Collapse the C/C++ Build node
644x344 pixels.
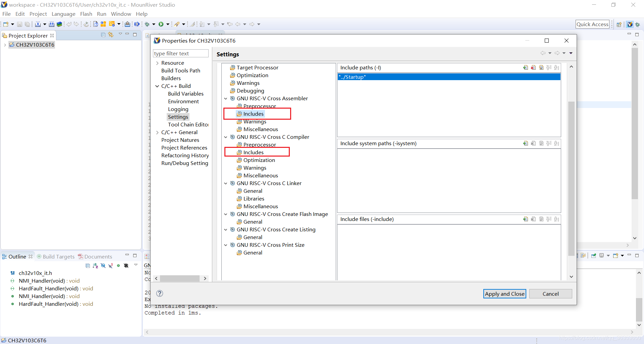(157, 86)
